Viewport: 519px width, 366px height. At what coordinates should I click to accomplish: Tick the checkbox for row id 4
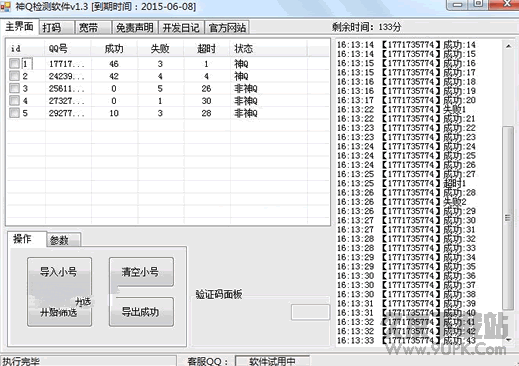point(14,101)
